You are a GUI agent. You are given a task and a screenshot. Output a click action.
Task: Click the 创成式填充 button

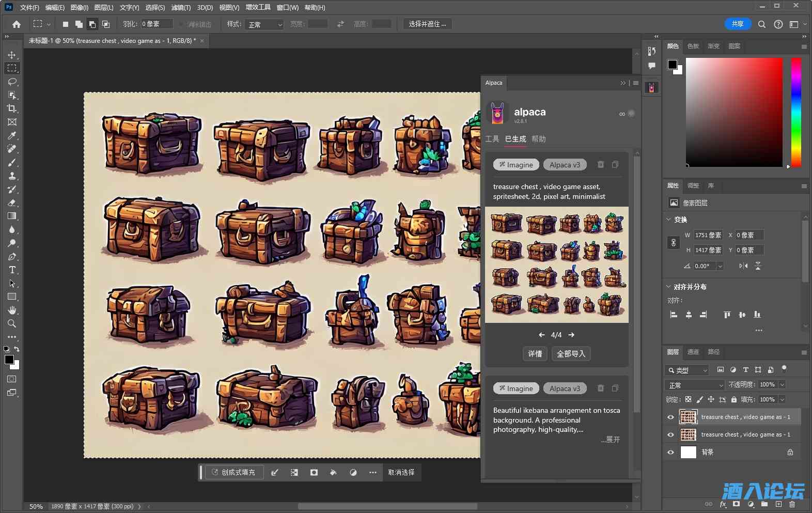(234, 472)
